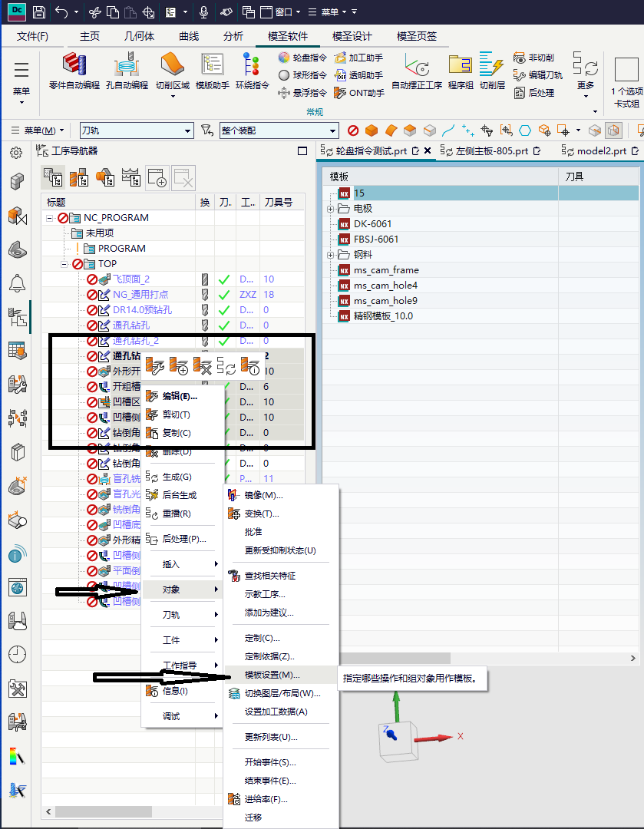
Task: Select the NG_通用打点 operation
Action: pyautogui.click(x=140, y=295)
